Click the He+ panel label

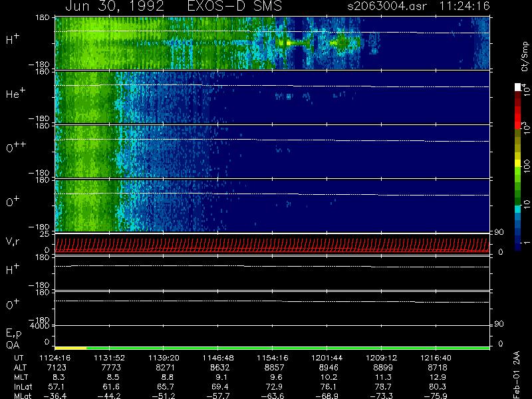[x=15, y=93]
